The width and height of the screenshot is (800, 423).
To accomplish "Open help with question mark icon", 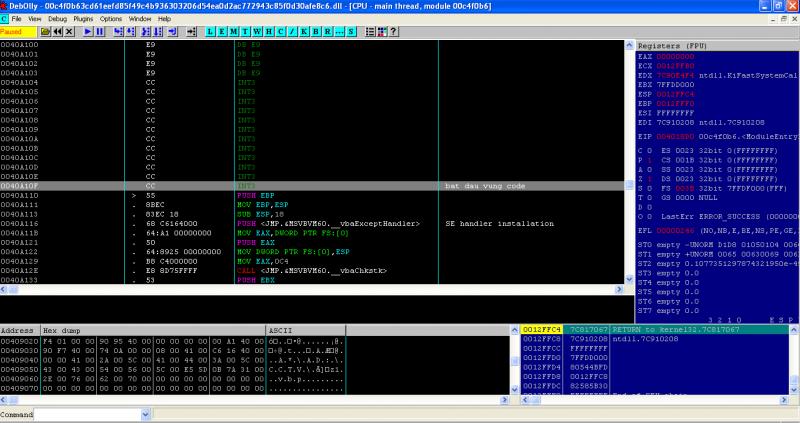I will coord(393,32).
